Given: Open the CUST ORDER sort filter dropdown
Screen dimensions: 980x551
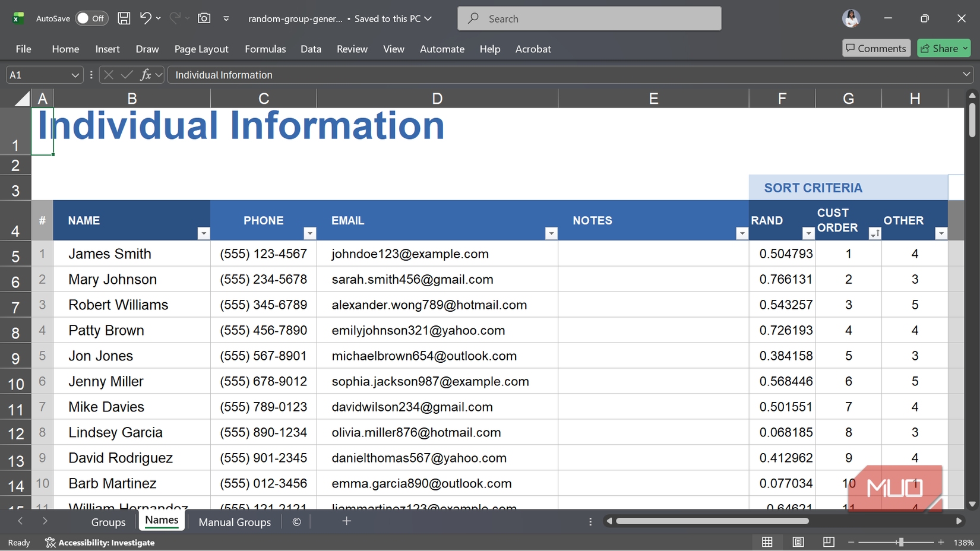Looking at the screenshot, I should click(874, 233).
